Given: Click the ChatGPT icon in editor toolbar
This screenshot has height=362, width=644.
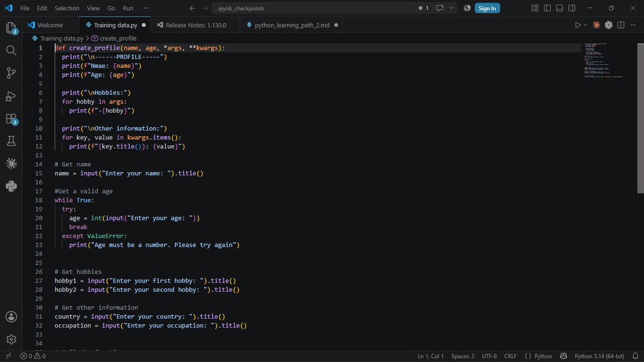Looking at the screenshot, I should click(x=609, y=25).
